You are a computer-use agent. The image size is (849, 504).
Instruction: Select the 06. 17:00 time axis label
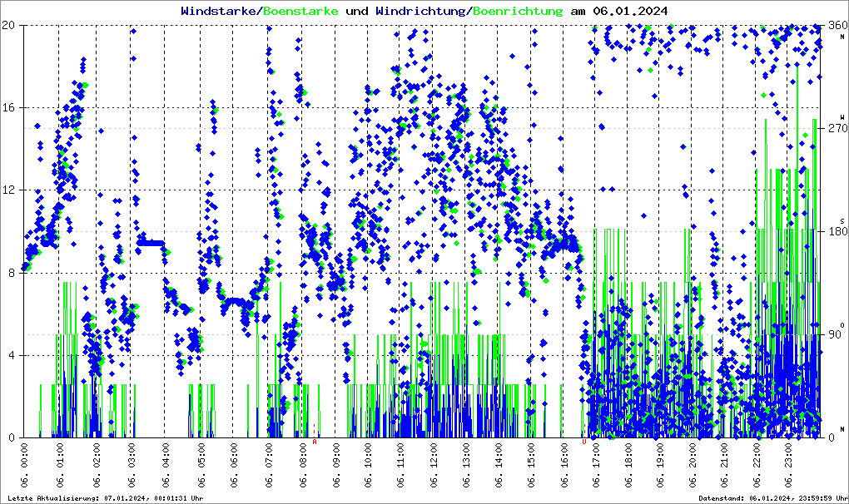596,466
